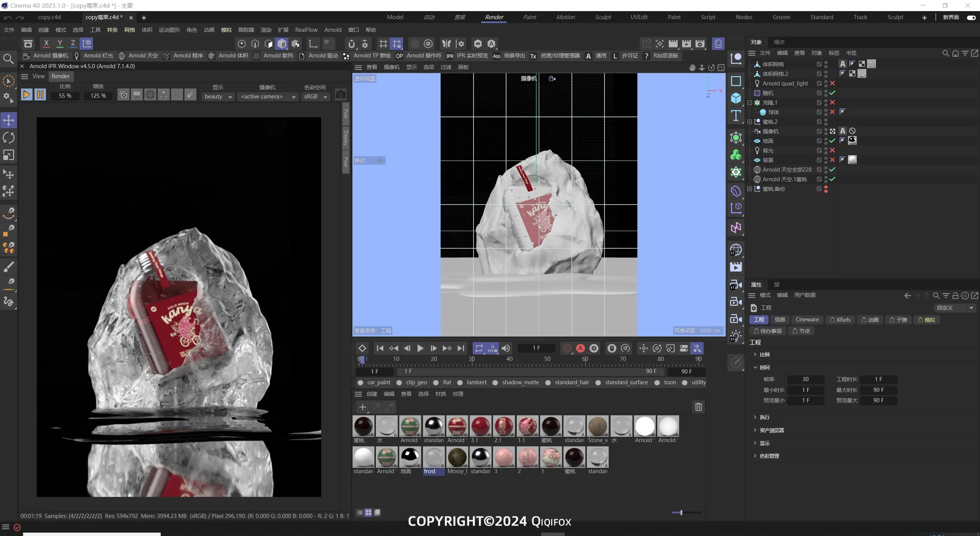
Task: Open the Arnold menu in menu bar
Action: 333,30
